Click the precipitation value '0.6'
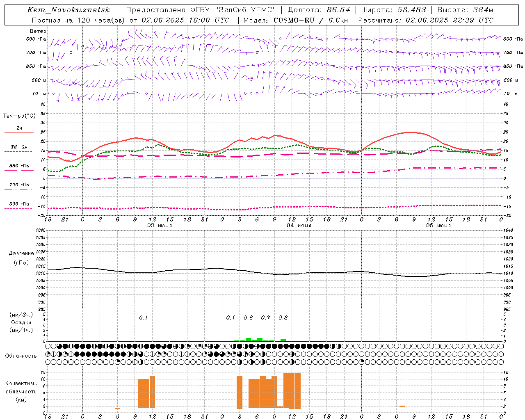 click(248, 317)
